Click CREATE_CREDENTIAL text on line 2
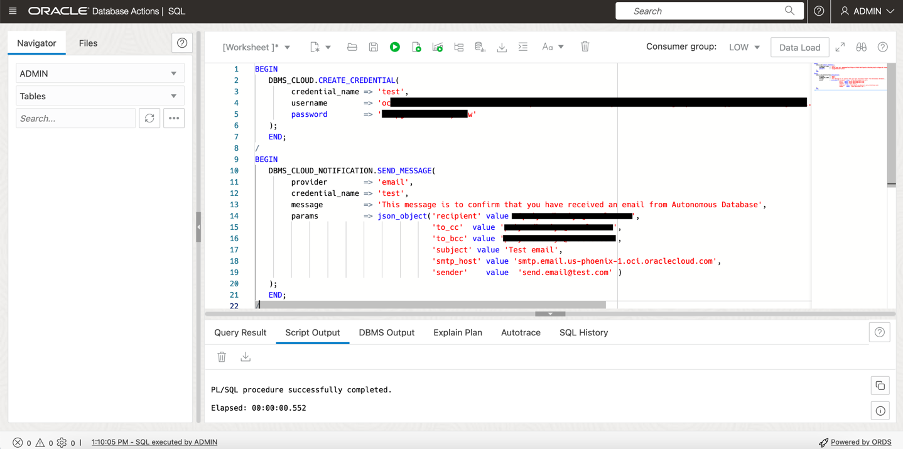 [356, 80]
